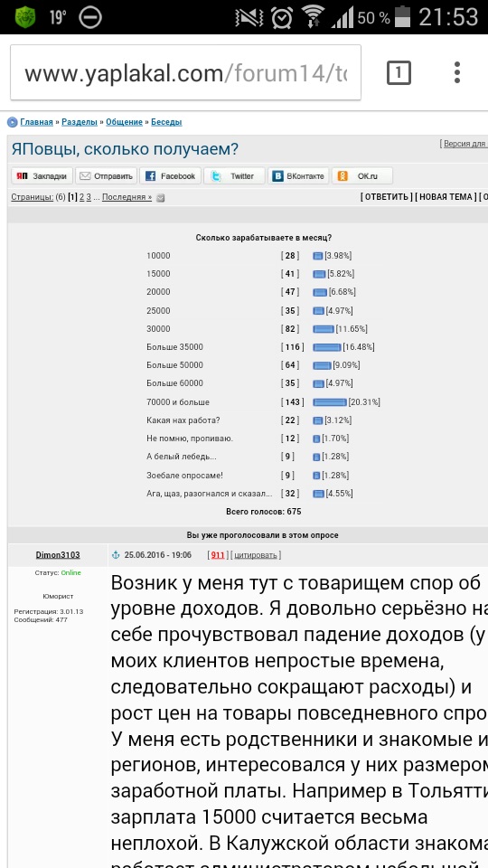Click the poll option Больше 60000

(174, 383)
